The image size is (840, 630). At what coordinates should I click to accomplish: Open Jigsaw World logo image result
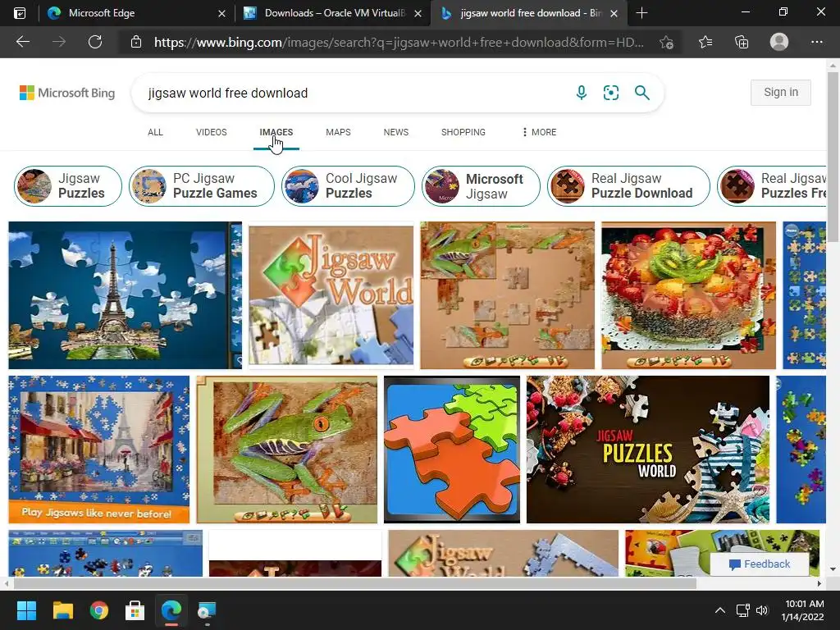click(331, 295)
